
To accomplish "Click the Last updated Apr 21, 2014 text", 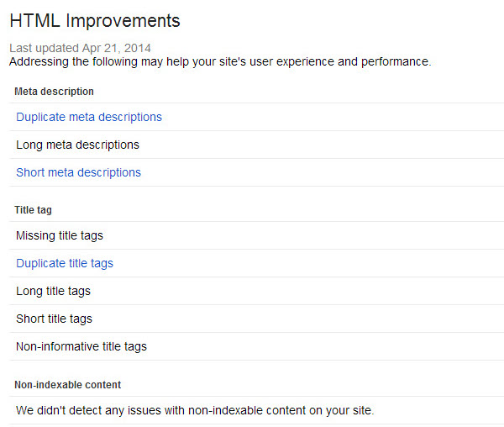I will click(x=80, y=48).
